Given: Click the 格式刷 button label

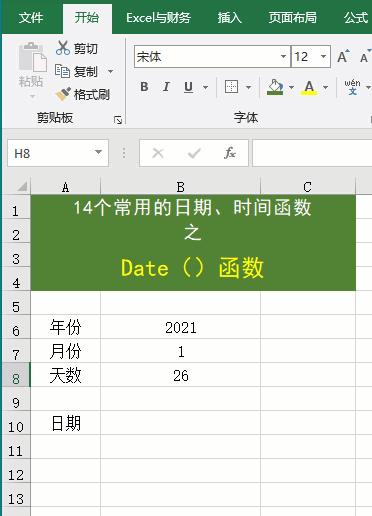Looking at the screenshot, I should [x=92, y=94].
